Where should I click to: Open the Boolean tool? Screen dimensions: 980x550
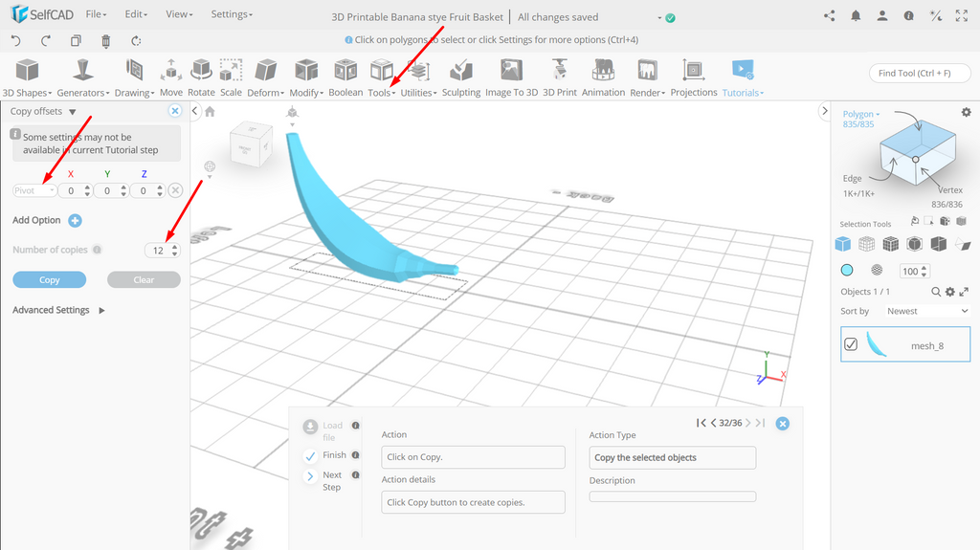point(345,78)
